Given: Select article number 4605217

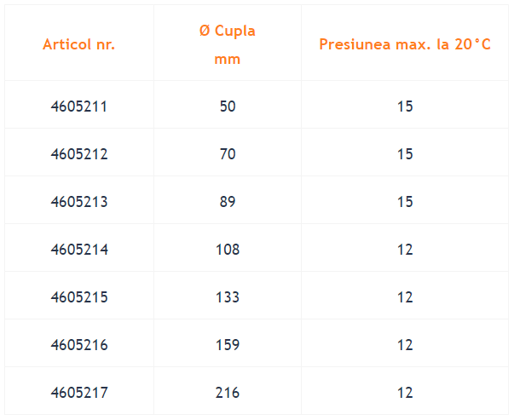Looking at the screenshot, I should pyautogui.click(x=79, y=393).
